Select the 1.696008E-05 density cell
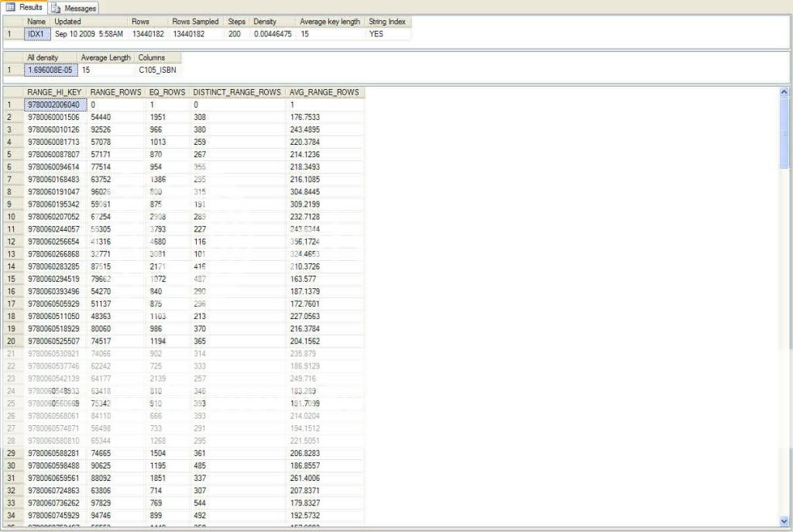The height and width of the screenshot is (532, 793). [50, 70]
